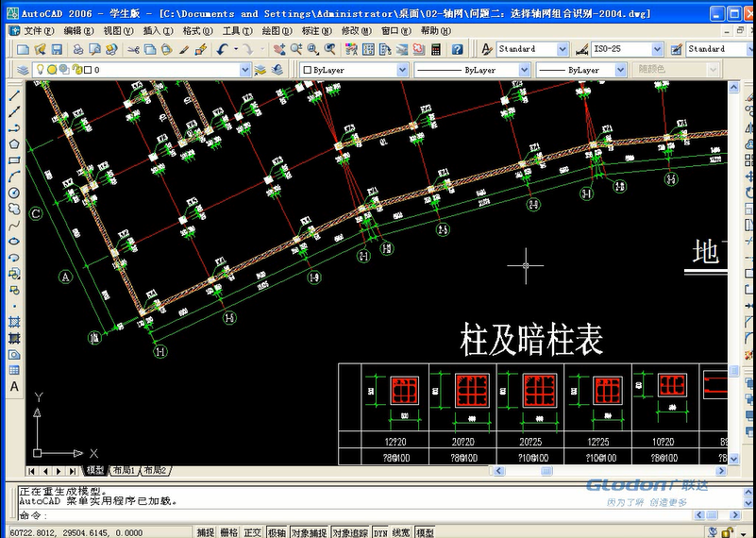The image size is (756, 538).
Task: Select the Multiline Text tool
Action: tap(14, 386)
